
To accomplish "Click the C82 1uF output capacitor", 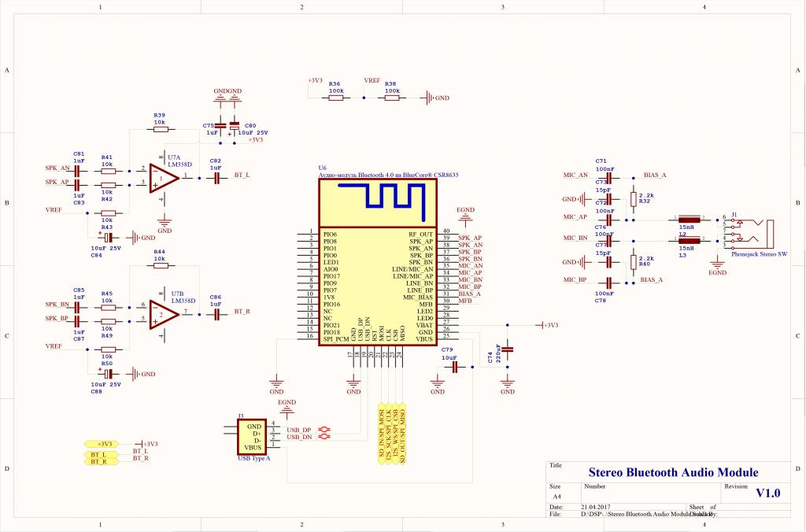I will 216,178.
